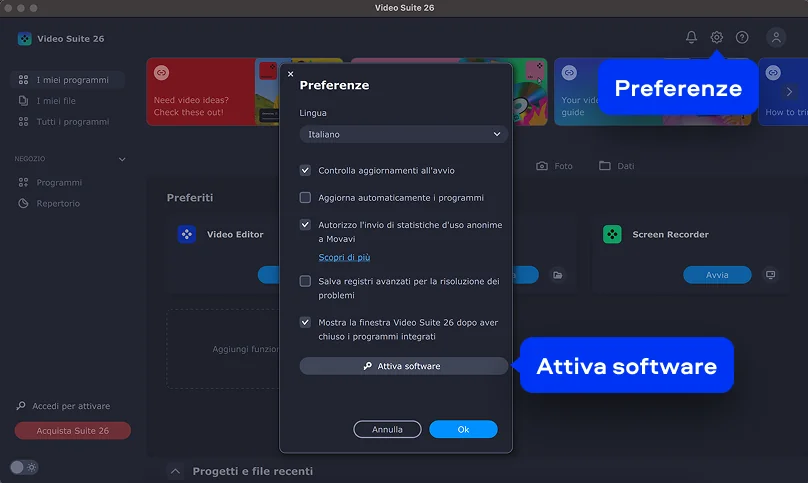Open the Scopri di più link
Image resolution: width=808 pixels, height=483 pixels.
point(344,257)
